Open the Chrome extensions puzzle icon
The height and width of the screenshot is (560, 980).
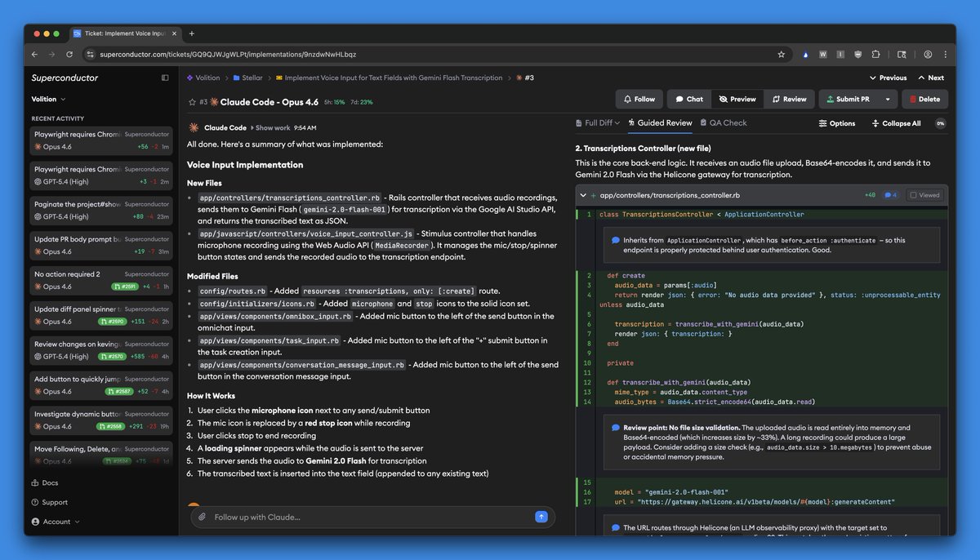coord(875,55)
